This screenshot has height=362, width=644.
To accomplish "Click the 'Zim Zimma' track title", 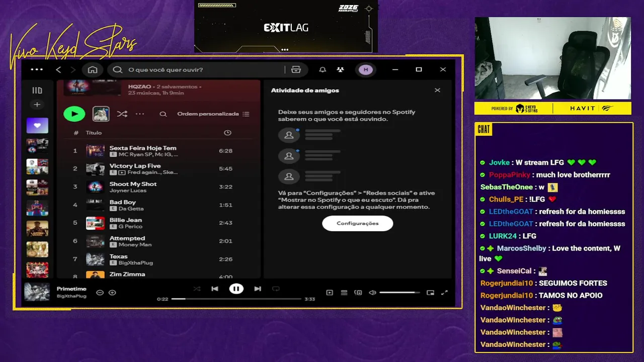I will click(127, 274).
